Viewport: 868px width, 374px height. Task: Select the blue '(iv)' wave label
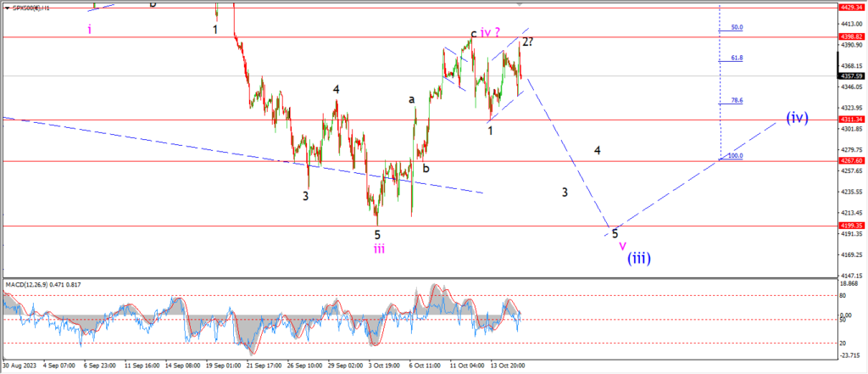coord(797,118)
